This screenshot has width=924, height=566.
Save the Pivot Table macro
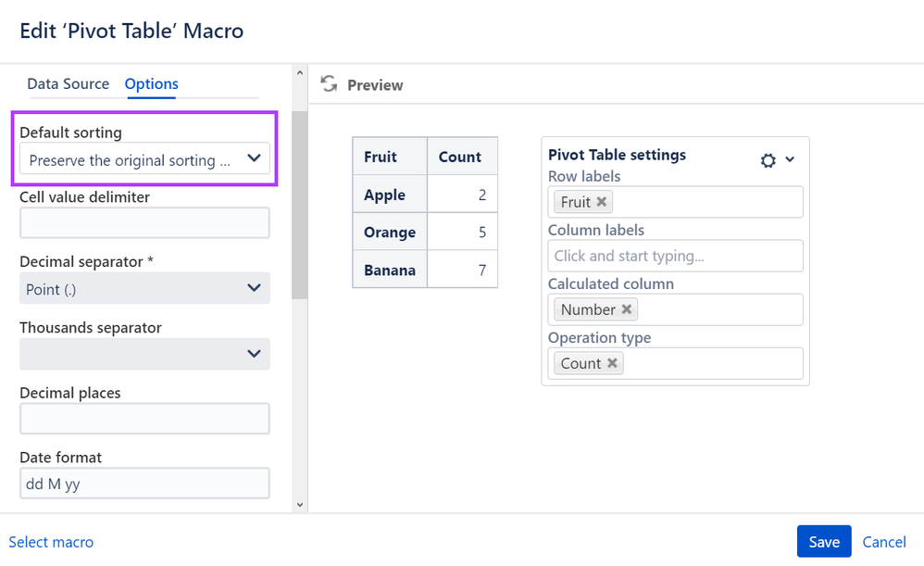click(823, 542)
